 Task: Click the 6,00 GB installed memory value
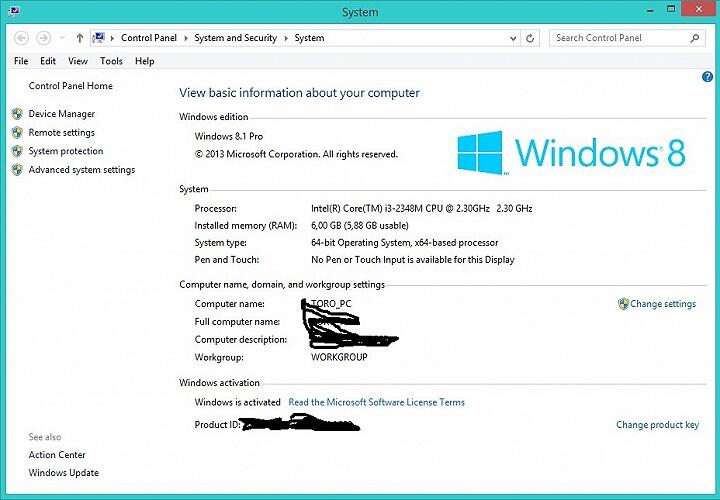coord(360,225)
